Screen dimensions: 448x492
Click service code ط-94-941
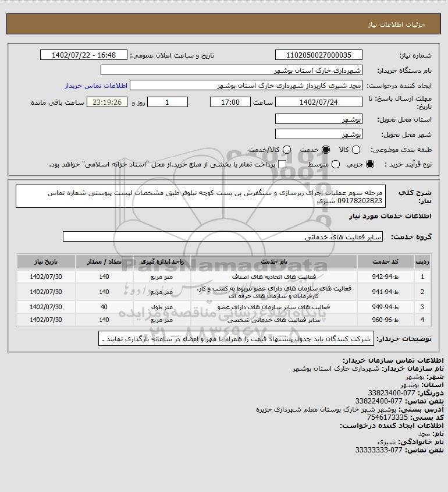coord(385,292)
